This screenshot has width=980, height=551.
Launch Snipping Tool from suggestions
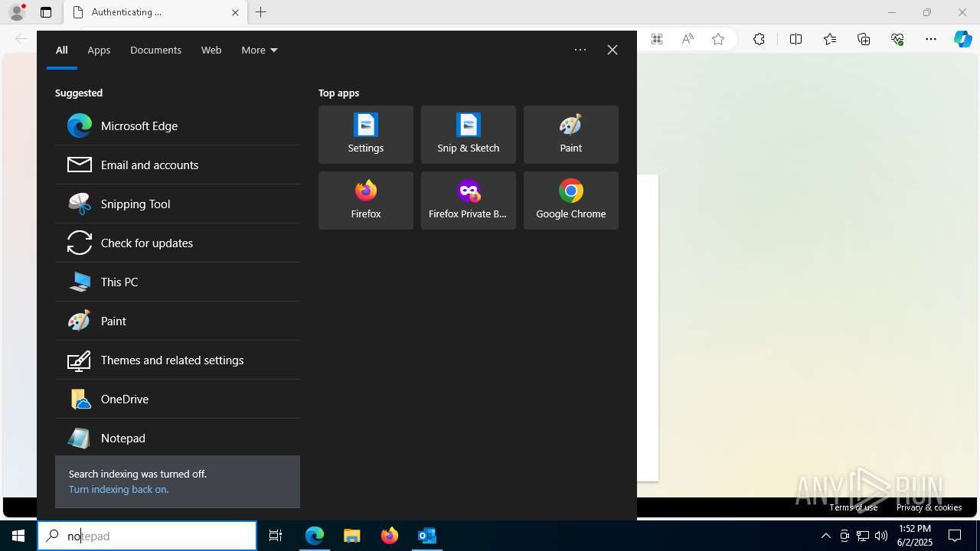click(178, 204)
